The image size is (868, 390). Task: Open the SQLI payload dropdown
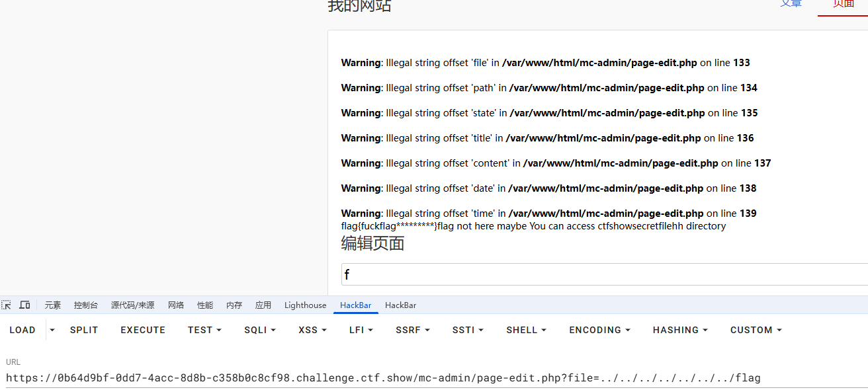coord(259,330)
